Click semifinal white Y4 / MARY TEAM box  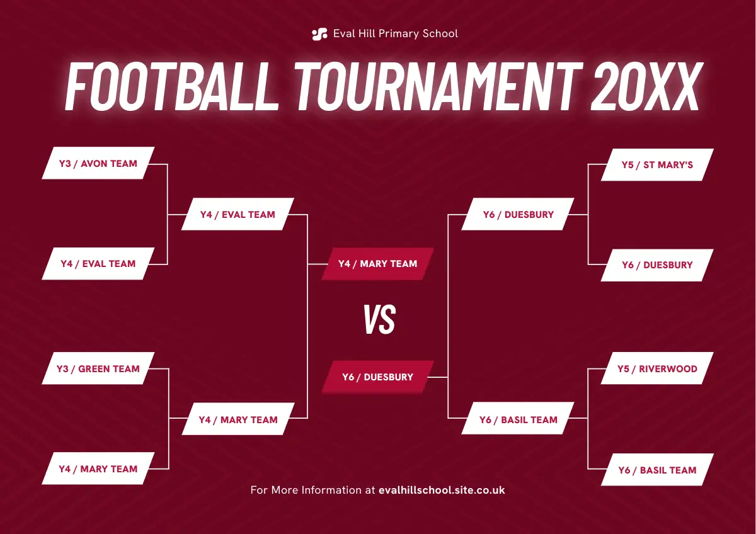(238, 420)
